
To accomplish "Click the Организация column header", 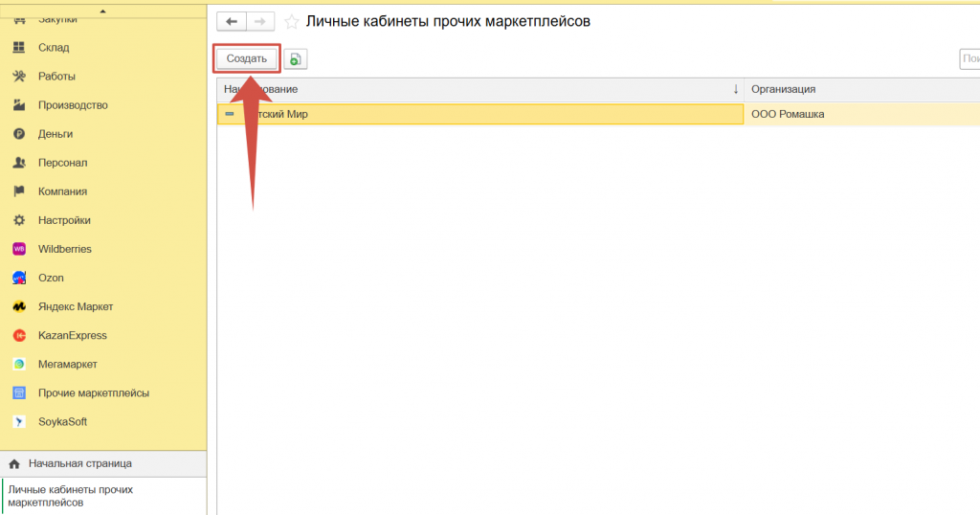I will click(x=783, y=89).
